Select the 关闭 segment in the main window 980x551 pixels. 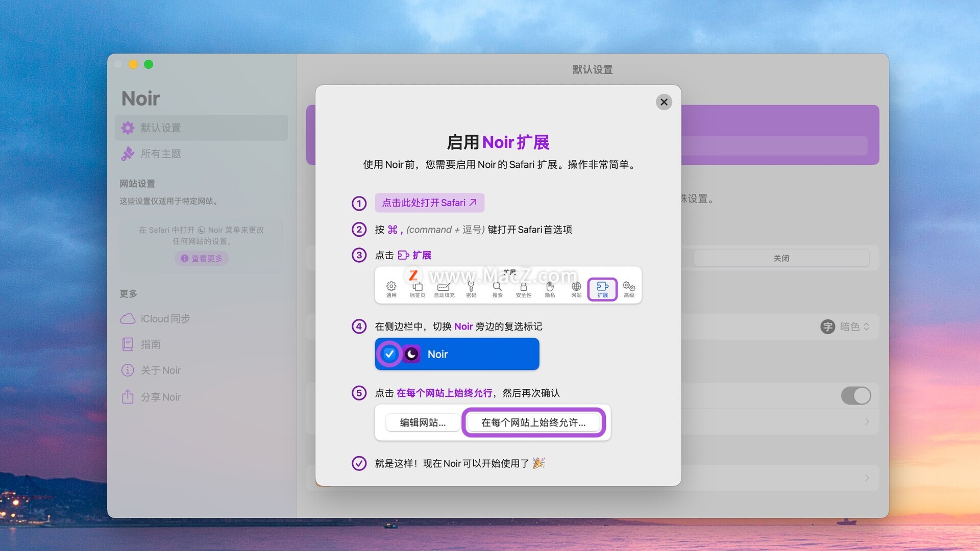pyautogui.click(x=781, y=258)
